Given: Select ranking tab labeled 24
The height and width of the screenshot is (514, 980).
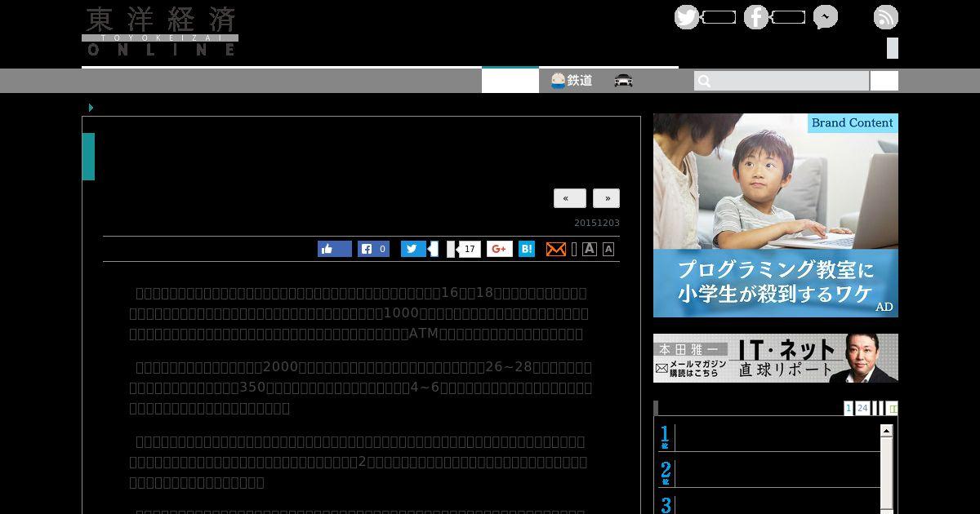Looking at the screenshot, I should [862, 408].
